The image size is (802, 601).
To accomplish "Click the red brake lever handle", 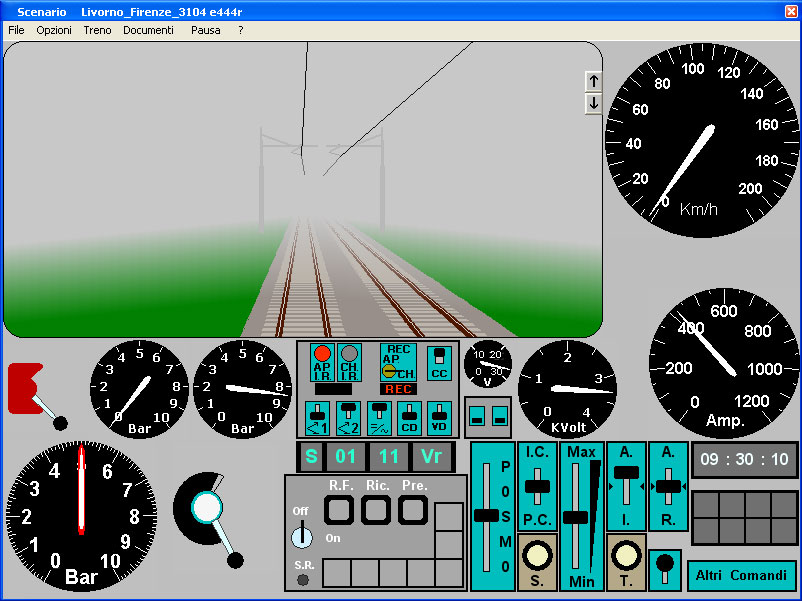I will click(26, 388).
